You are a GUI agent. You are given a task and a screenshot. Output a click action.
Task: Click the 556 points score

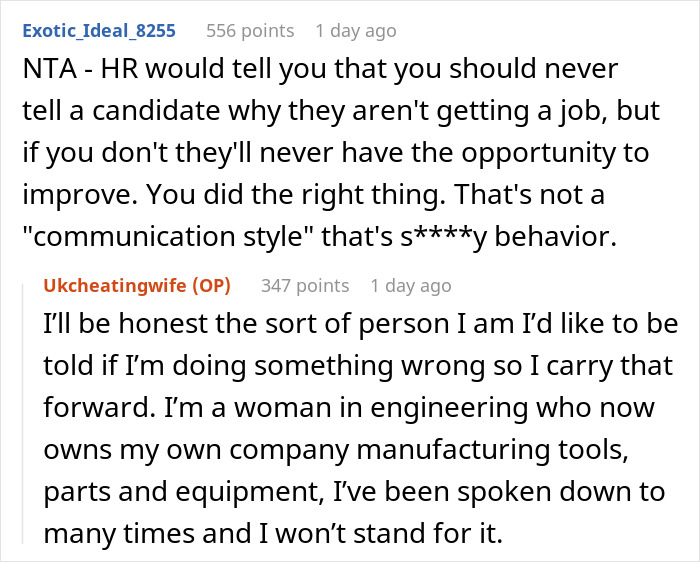250,31
